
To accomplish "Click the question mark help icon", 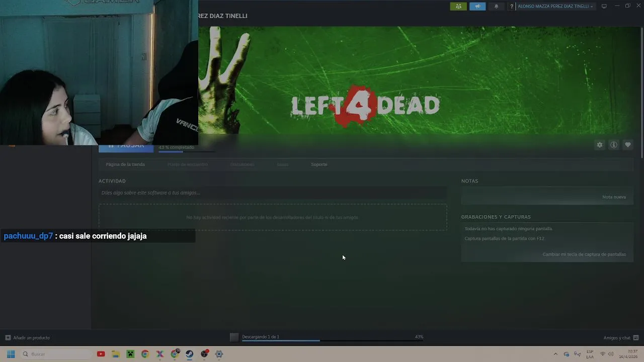I will 512,6.
